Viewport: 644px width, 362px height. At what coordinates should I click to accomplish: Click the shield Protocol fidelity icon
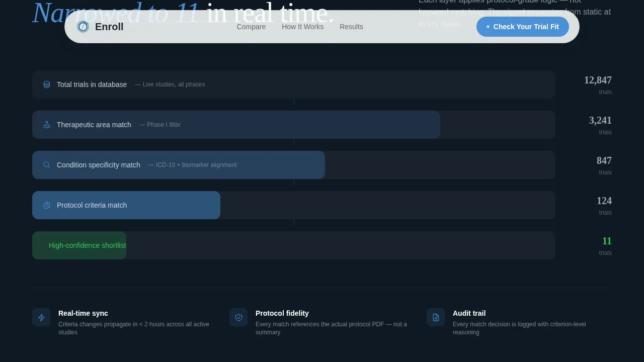(x=238, y=317)
